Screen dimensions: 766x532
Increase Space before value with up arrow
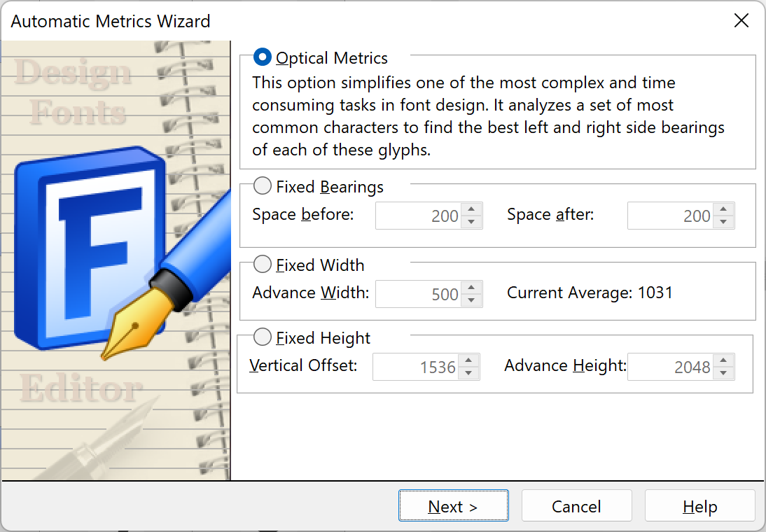[x=471, y=209]
